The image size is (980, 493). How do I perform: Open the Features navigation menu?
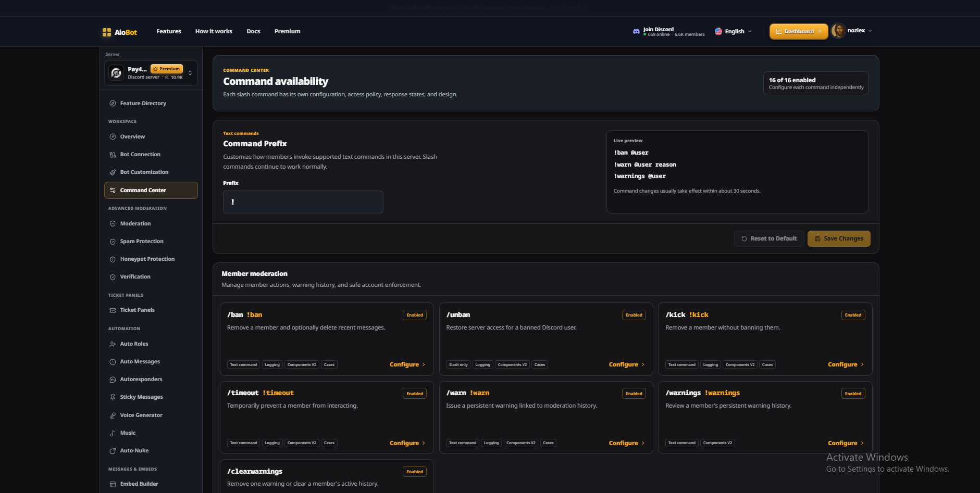(169, 31)
